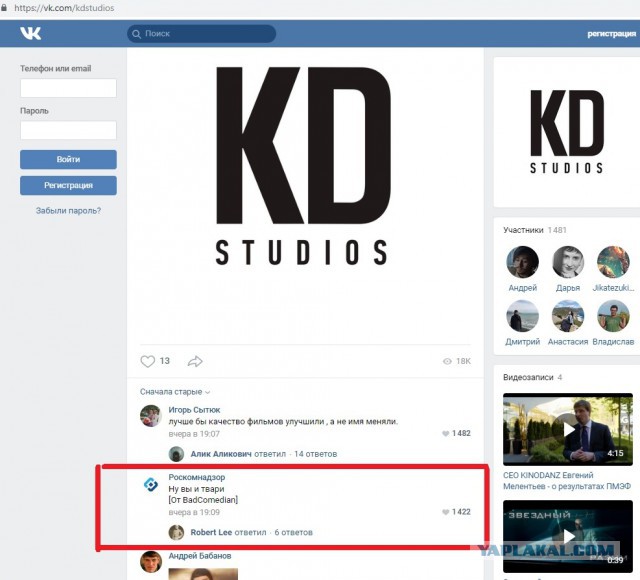Open Алик Аликович's small reply avatar
Screen dimensions: 640x580
coord(176,454)
